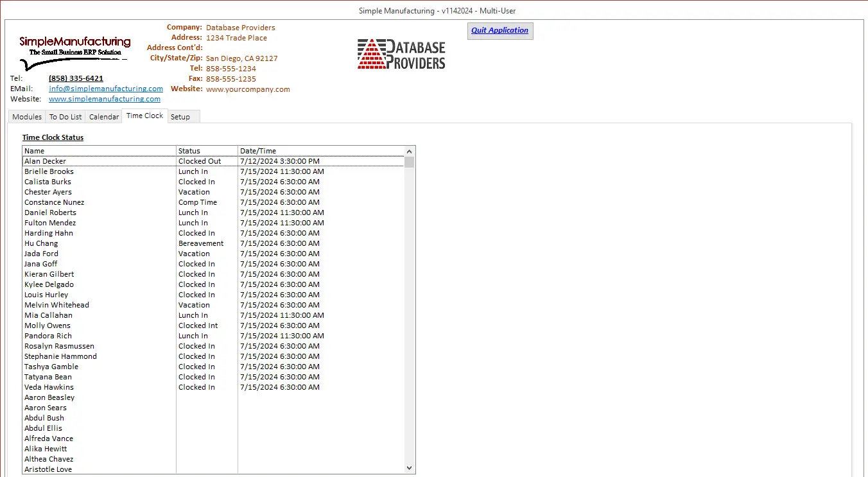Click the Date/Time column header
The image size is (868, 477).
click(321, 151)
